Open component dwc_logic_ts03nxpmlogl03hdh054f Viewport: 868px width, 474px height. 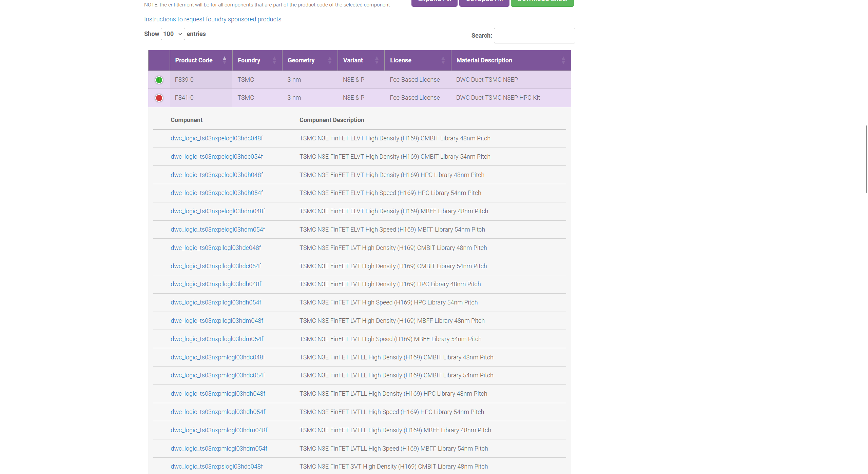tap(218, 412)
